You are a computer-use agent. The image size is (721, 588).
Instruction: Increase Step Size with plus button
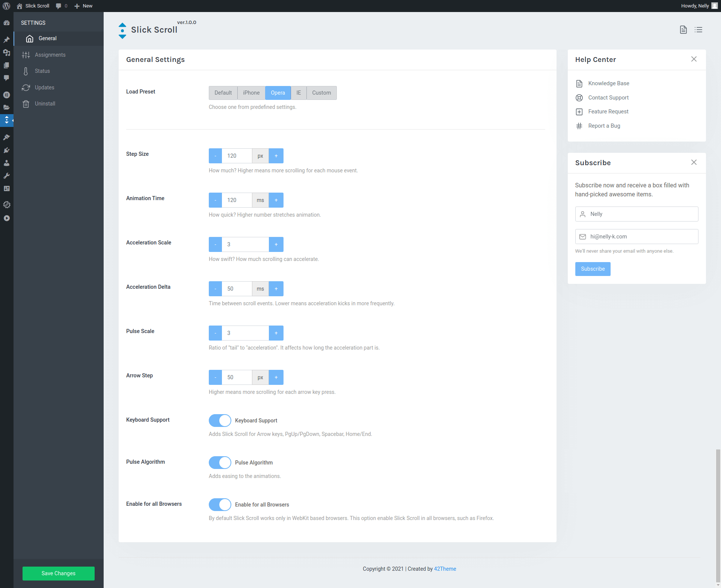(x=276, y=156)
